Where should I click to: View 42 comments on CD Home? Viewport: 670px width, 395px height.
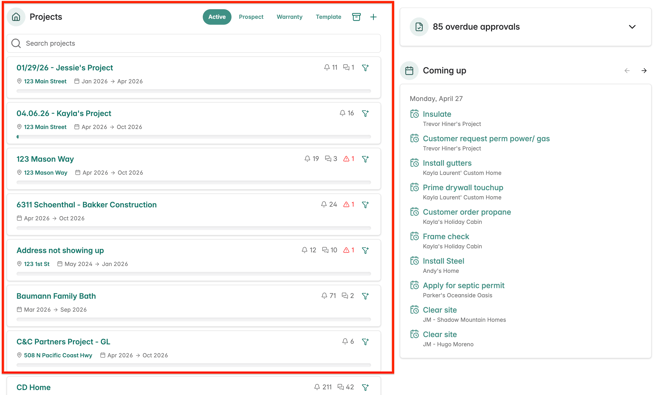[x=346, y=387]
